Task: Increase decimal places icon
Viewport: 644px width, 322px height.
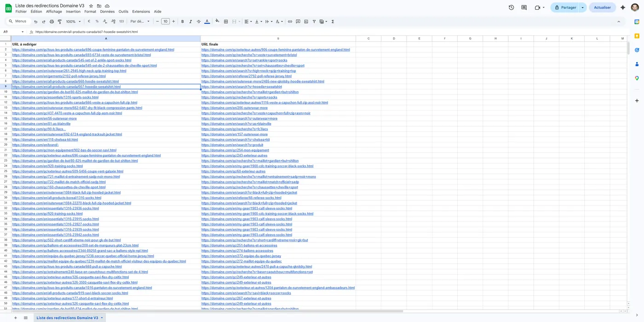Action: coord(113,22)
